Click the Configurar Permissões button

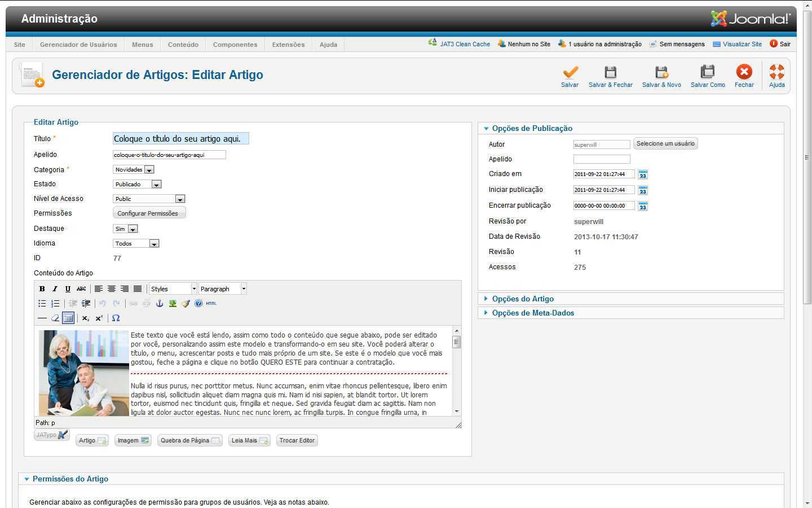149,213
